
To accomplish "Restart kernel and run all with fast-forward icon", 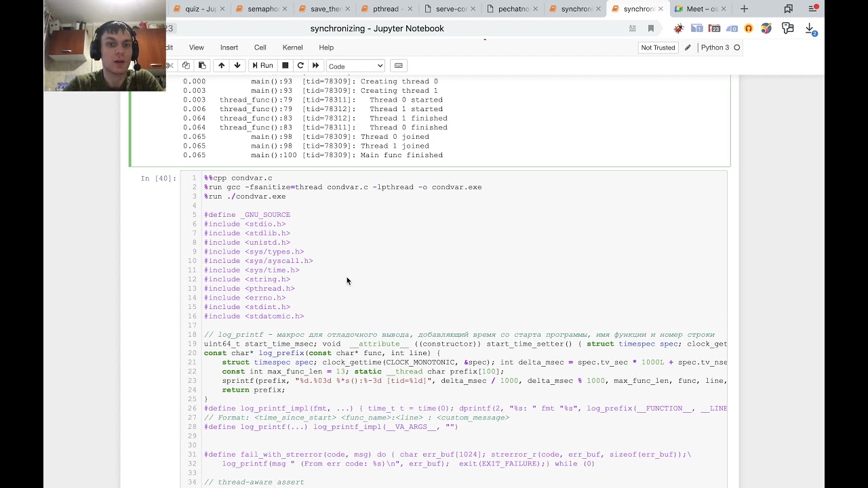I will point(315,66).
